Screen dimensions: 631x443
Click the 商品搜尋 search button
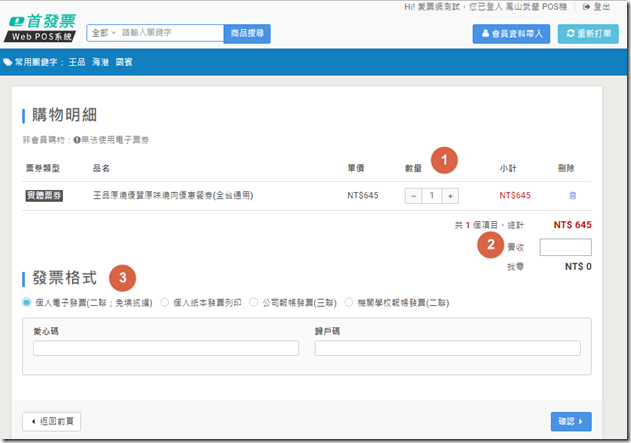click(x=247, y=33)
